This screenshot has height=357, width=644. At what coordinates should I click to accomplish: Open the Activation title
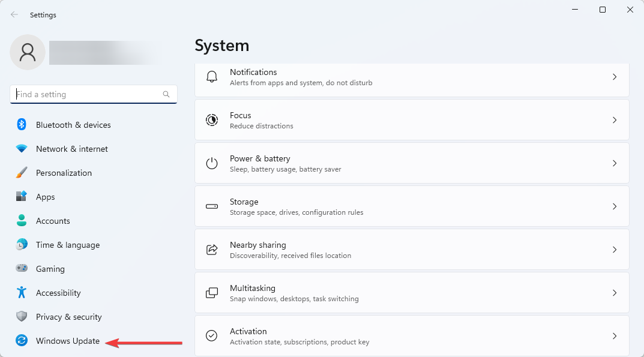point(248,331)
